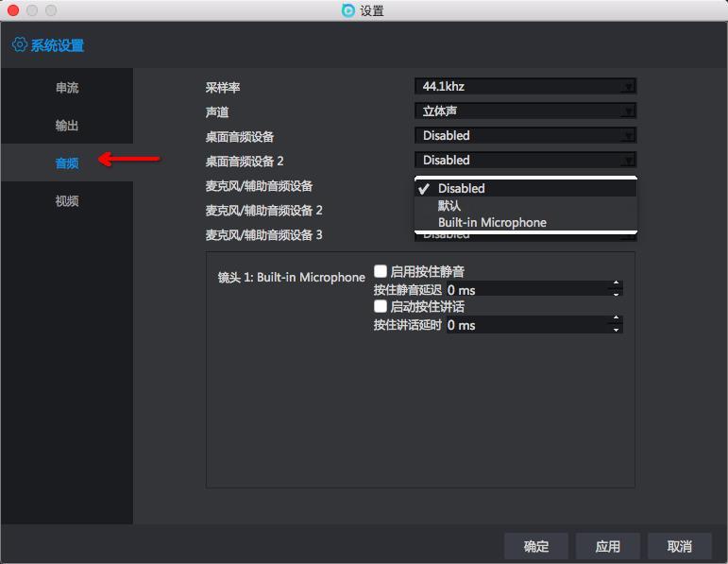The image size is (728, 564).
Task: Click the 系统设置 gear icon
Action: 20,44
